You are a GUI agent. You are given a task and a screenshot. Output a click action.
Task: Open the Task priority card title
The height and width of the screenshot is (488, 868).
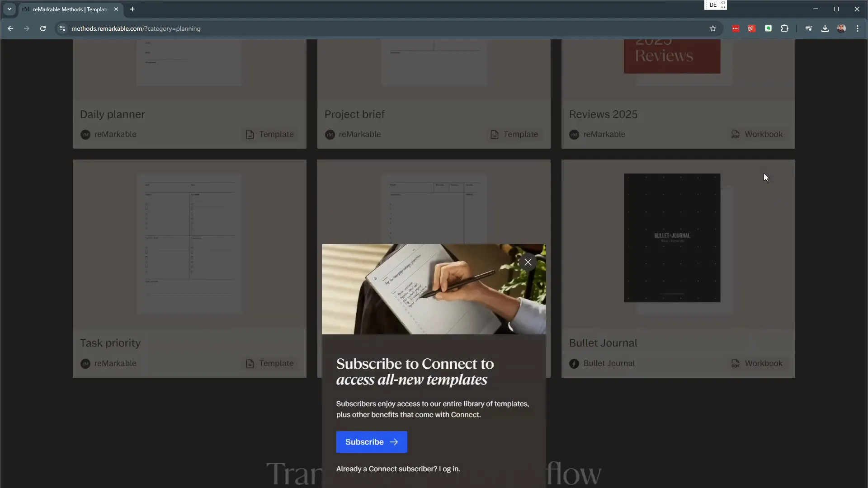point(110,343)
